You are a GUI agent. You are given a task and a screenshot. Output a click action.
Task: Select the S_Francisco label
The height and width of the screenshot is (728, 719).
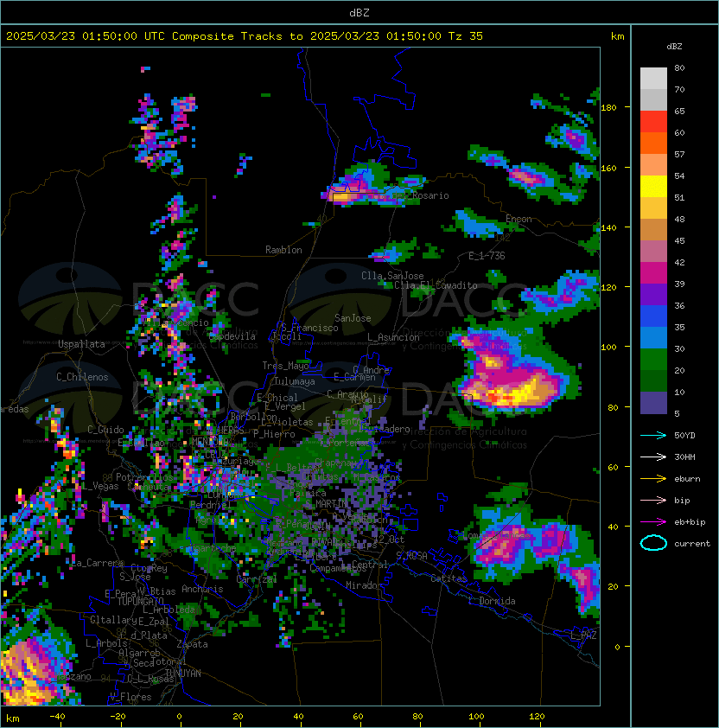coord(309,328)
